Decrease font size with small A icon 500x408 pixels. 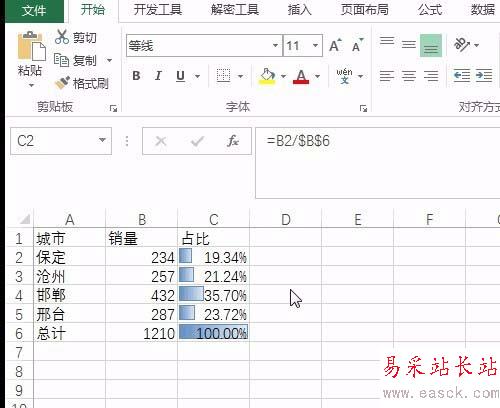click(357, 45)
